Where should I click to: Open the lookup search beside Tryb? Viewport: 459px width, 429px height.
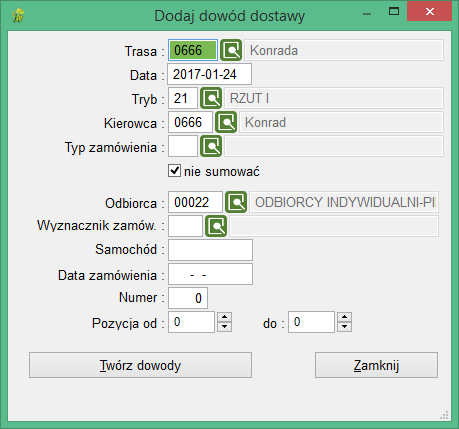point(211,98)
